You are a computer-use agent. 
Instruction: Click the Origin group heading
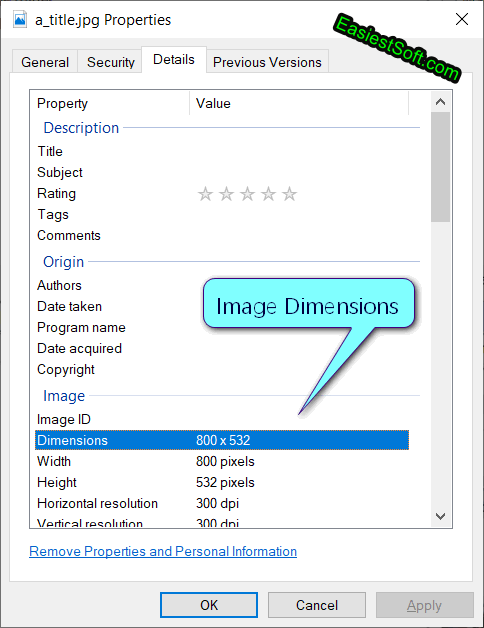(64, 262)
